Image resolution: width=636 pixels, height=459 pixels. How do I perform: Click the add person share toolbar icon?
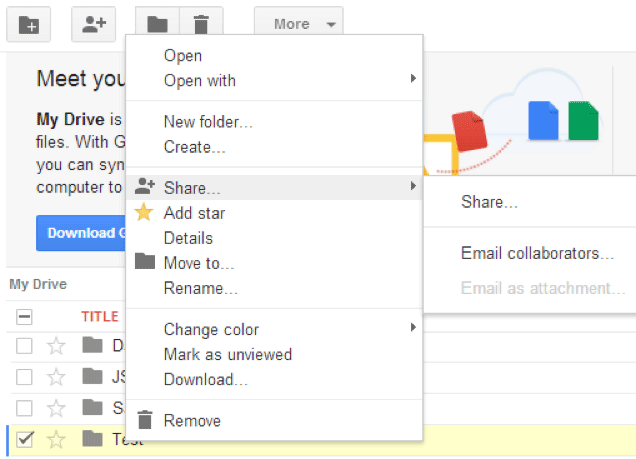tap(94, 25)
